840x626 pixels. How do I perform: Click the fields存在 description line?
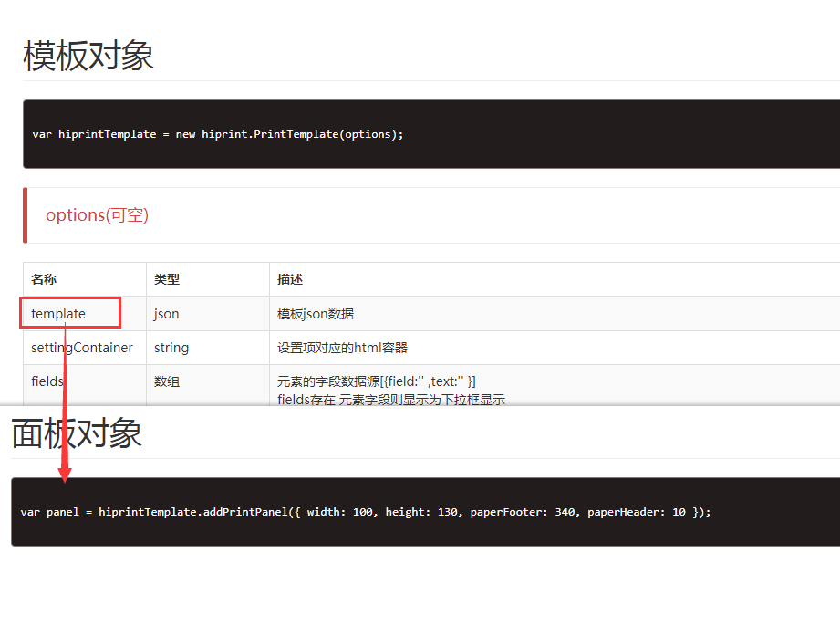391,400
